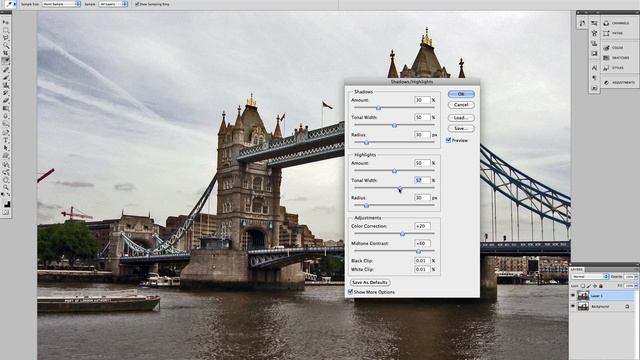Select the Rectangular Marquee tool

click(x=6, y=29)
